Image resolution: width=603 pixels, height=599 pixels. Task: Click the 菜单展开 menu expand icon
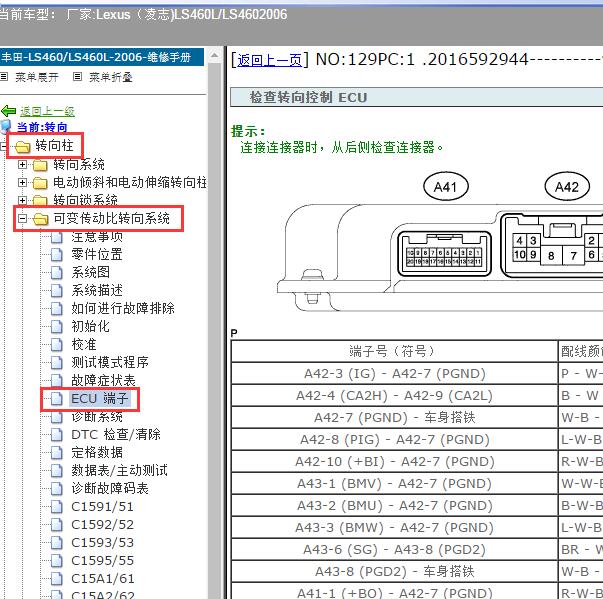4,77
